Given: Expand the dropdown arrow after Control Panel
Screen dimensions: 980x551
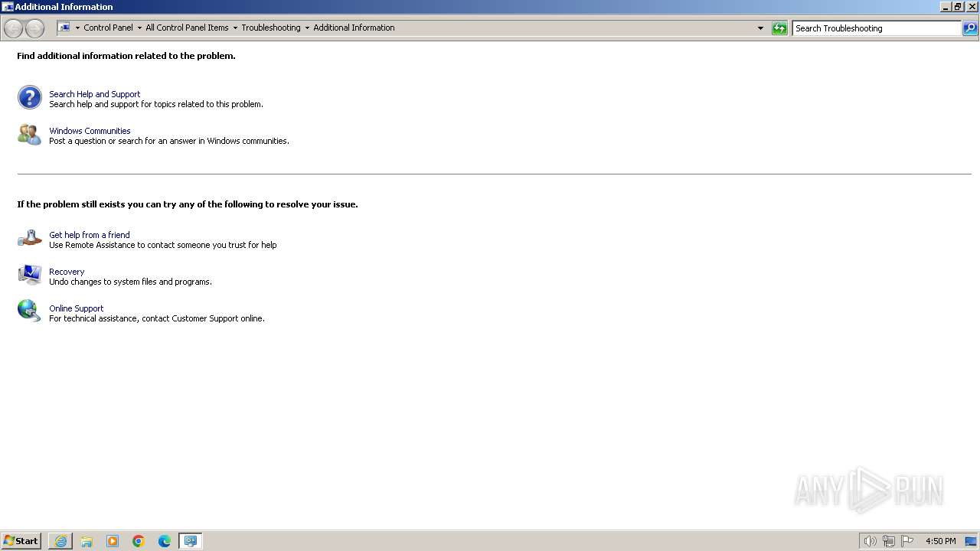Looking at the screenshot, I should tap(139, 28).
